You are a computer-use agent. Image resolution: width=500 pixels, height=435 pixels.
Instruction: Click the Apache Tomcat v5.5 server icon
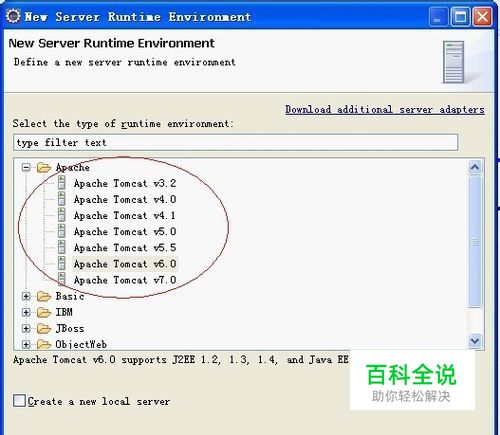(62, 247)
